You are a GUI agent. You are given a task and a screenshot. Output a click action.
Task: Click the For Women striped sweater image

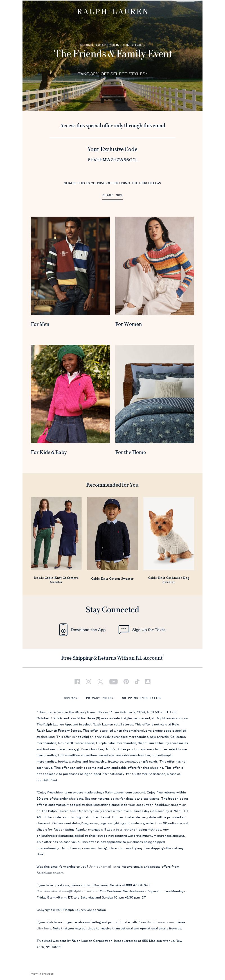[155, 266]
